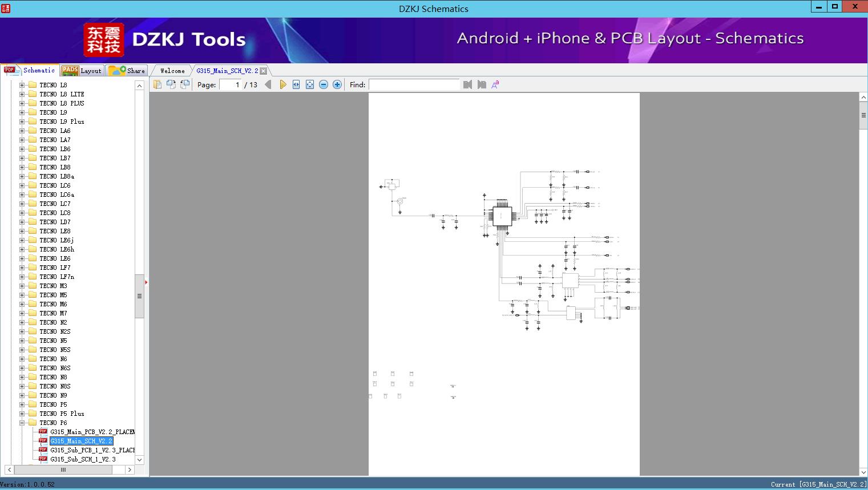Click the page number field
This screenshot has width=868, height=490.
(x=231, y=84)
